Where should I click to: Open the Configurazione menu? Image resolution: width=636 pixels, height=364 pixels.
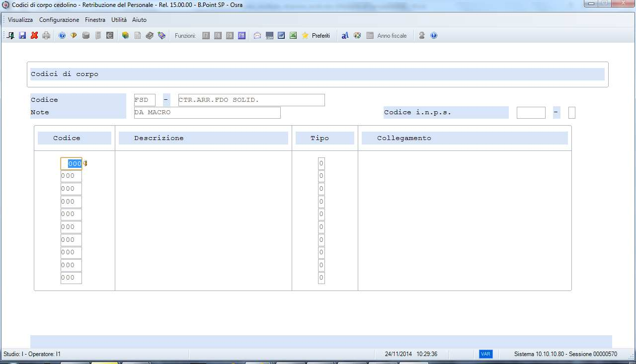pyautogui.click(x=59, y=20)
